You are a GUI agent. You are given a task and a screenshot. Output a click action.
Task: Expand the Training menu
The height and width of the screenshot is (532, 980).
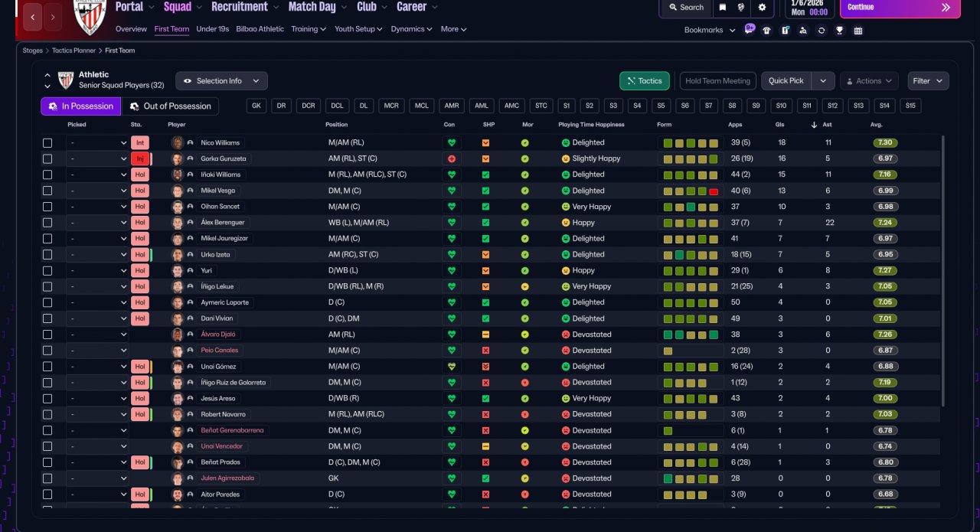[x=309, y=29]
